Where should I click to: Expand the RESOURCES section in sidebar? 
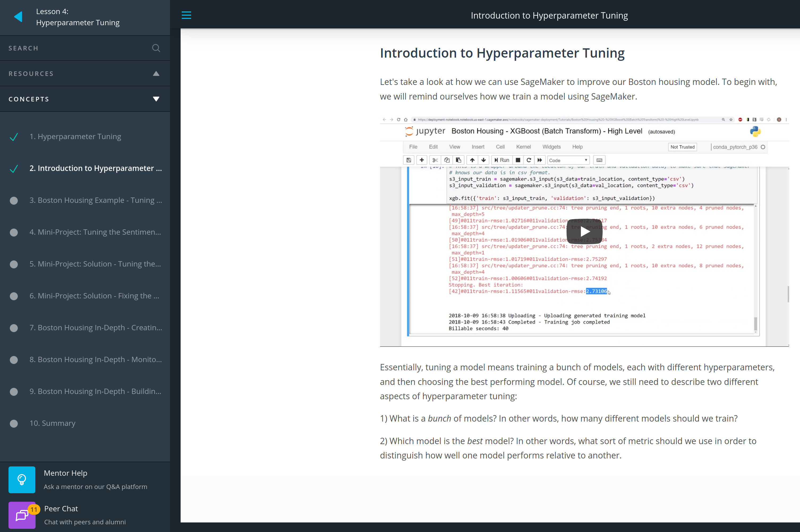point(156,73)
